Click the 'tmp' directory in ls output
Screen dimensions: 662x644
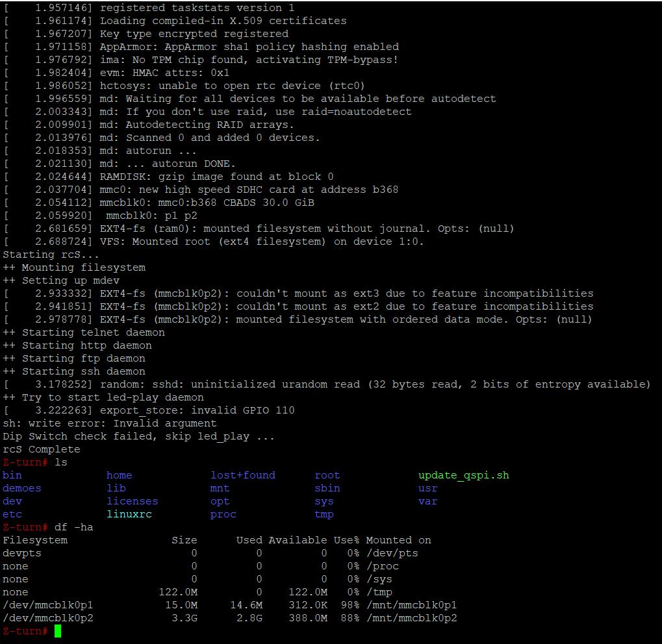(324, 514)
